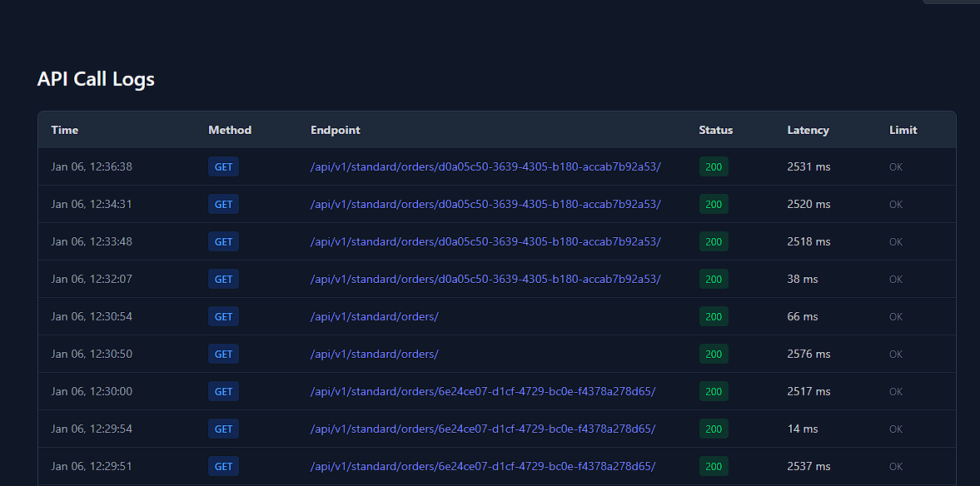The height and width of the screenshot is (486, 980).
Task: Click the endpoint link in the 12:34:31 row
Action: coord(485,204)
